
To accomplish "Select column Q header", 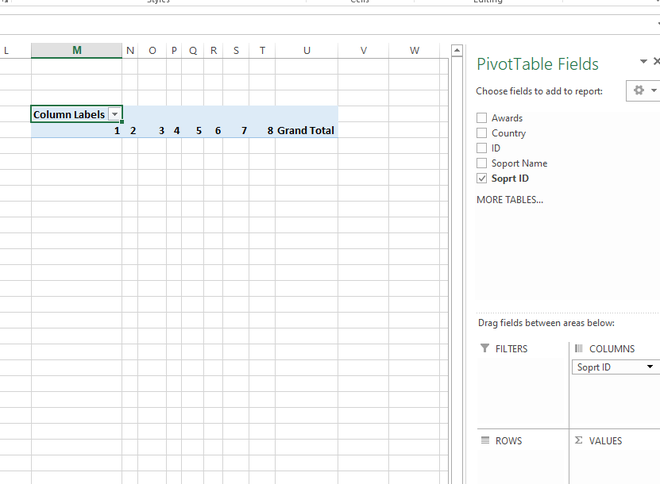I will click(x=193, y=51).
